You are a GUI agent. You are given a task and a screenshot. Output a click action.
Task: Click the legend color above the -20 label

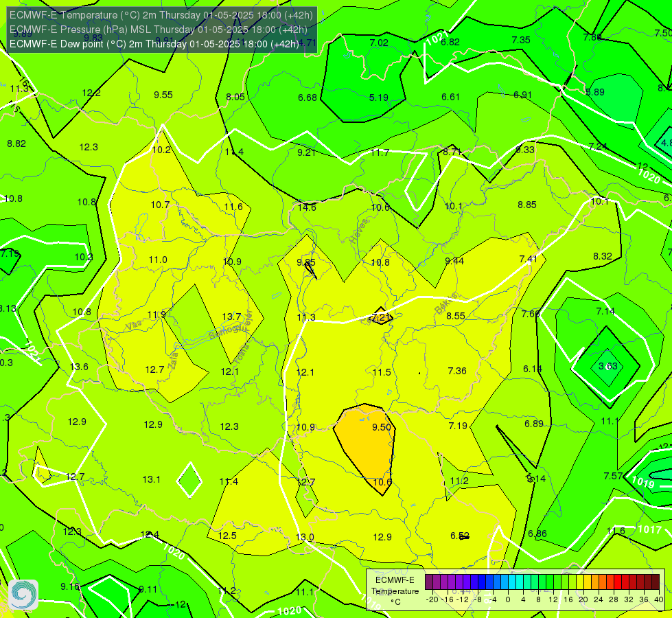click(x=429, y=582)
